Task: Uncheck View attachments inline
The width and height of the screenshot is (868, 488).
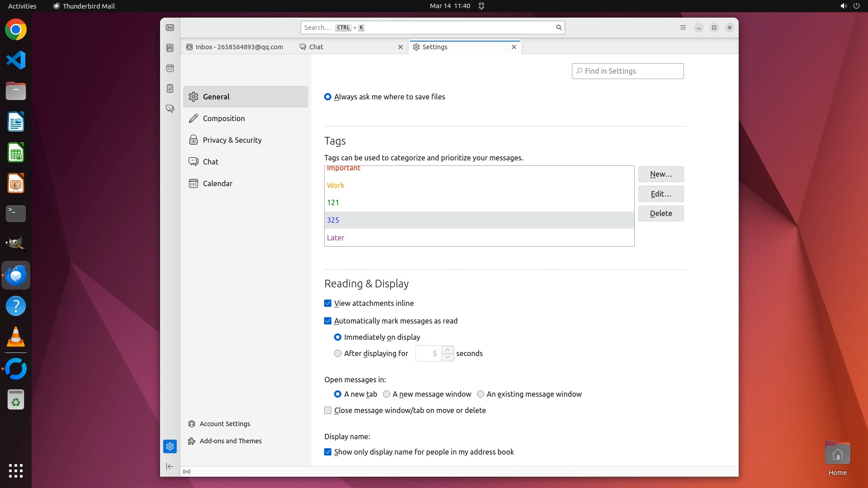Action: (x=328, y=304)
